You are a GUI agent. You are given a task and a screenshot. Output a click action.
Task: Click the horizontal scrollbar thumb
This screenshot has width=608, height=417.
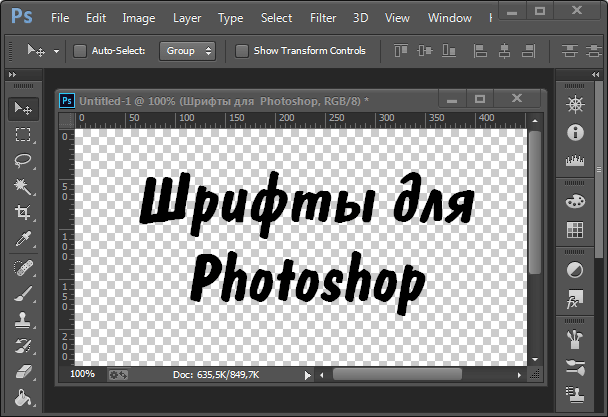click(x=397, y=375)
